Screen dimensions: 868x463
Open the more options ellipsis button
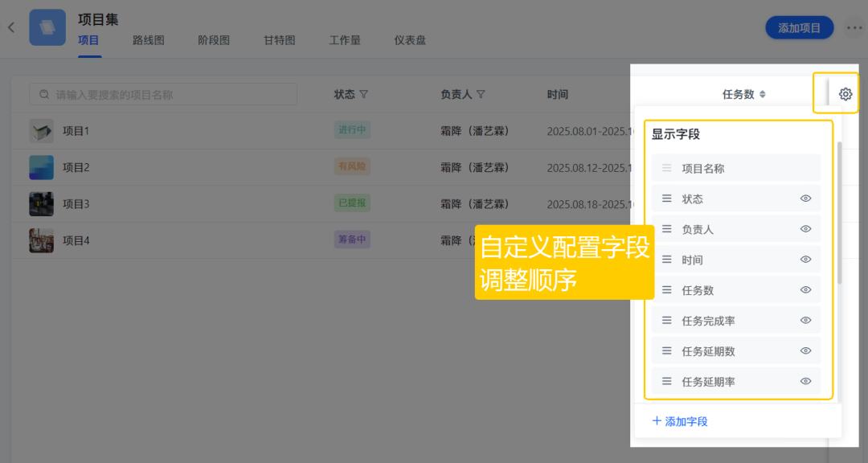click(x=854, y=28)
